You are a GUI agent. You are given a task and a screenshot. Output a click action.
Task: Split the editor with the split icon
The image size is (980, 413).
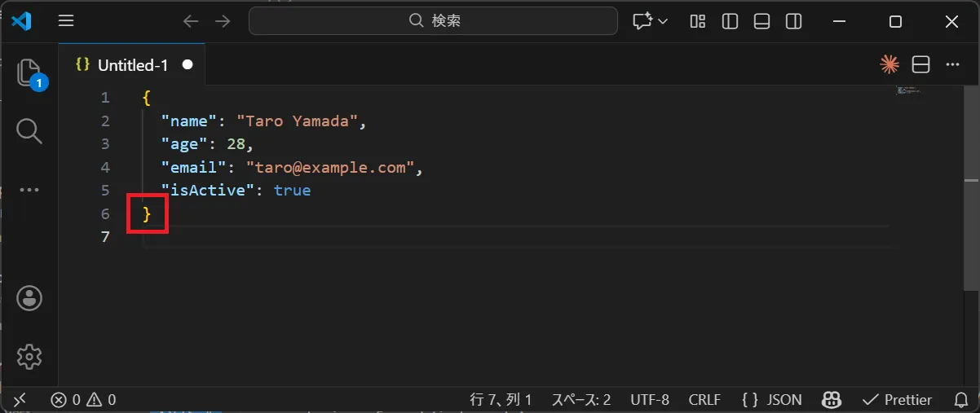920,64
